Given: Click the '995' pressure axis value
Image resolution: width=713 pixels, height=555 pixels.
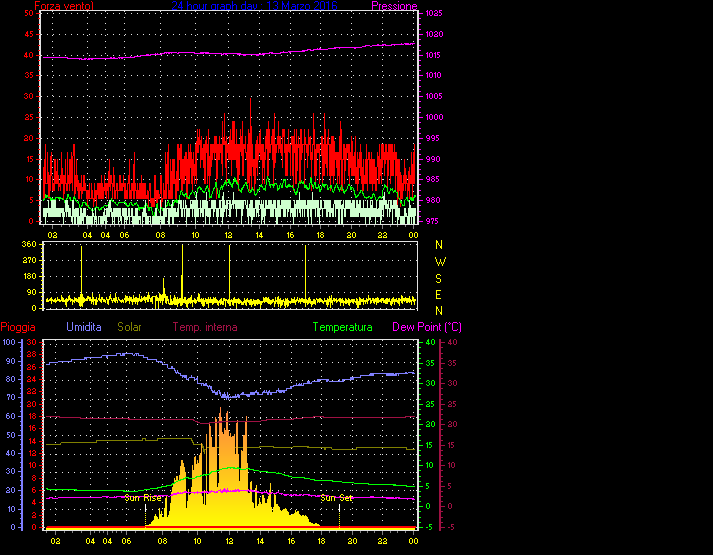Looking at the screenshot, I should [432, 138].
